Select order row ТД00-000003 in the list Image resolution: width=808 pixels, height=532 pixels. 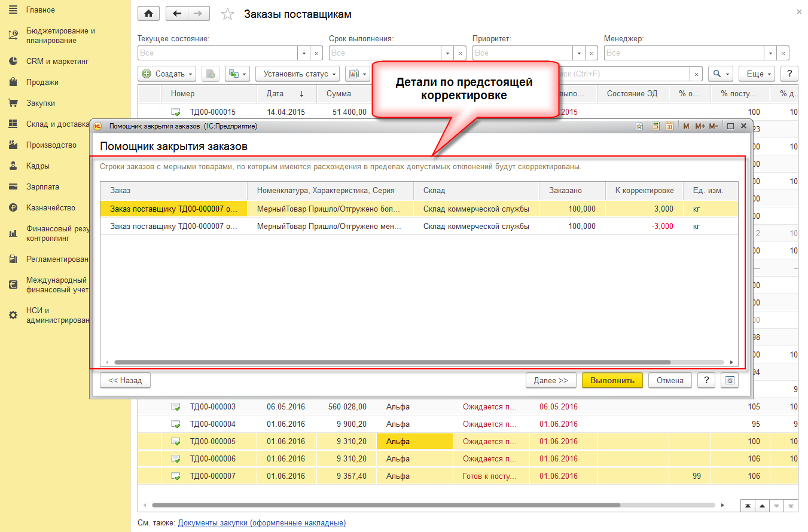(212, 407)
